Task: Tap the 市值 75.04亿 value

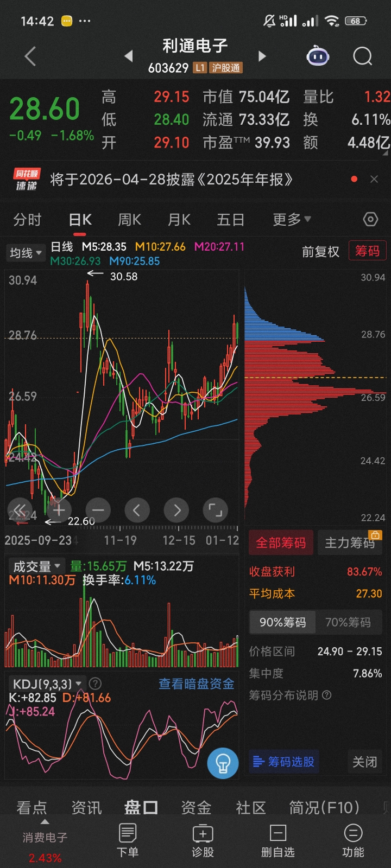Action: (x=246, y=97)
